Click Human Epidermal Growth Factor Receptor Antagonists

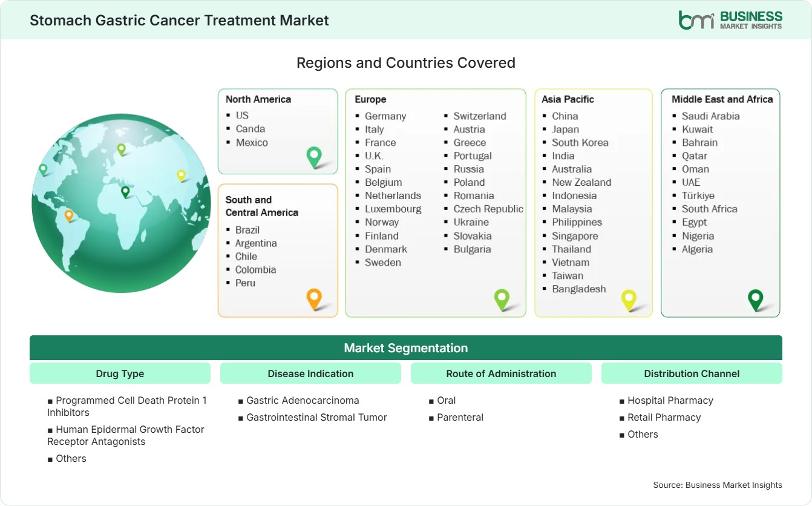126,435
